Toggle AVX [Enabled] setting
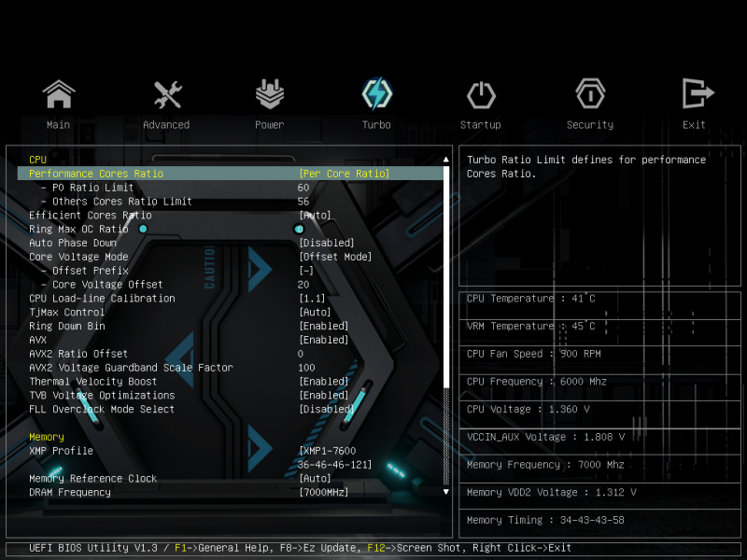The height and width of the screenshot is (560, 747). coord(323,340)
